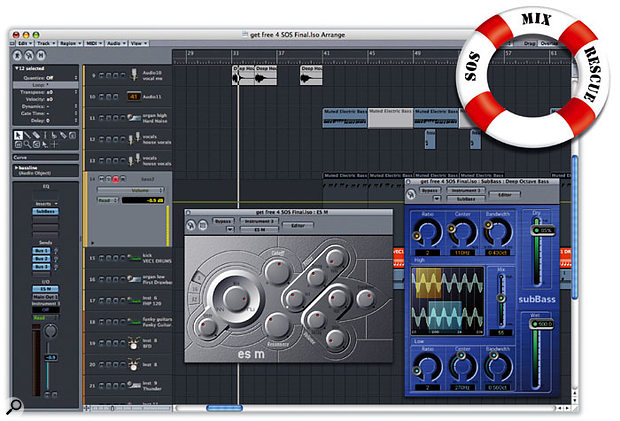The height and width of the screenshot is (421, 620).
Task: Click the round H button in Arrange header
Action: coord(42,55)
